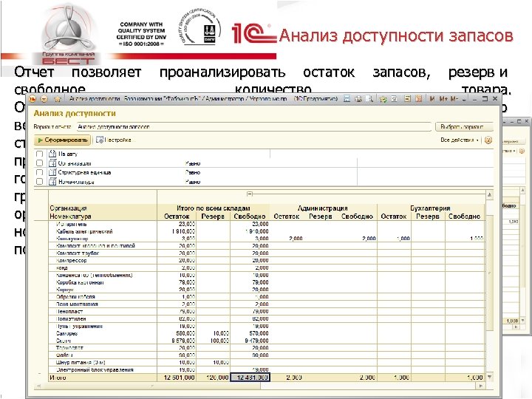Image resolution: width=532 pixels, height=399 pixels.
Task: Select the Коробка картонная row name
Action: tap(80, 282)
